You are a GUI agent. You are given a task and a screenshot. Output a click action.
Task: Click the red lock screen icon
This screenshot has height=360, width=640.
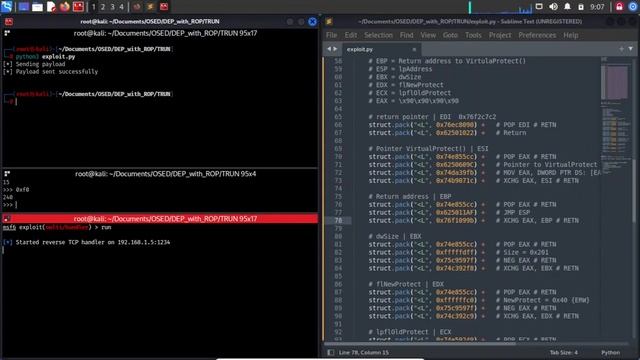(x=619, y=7)
